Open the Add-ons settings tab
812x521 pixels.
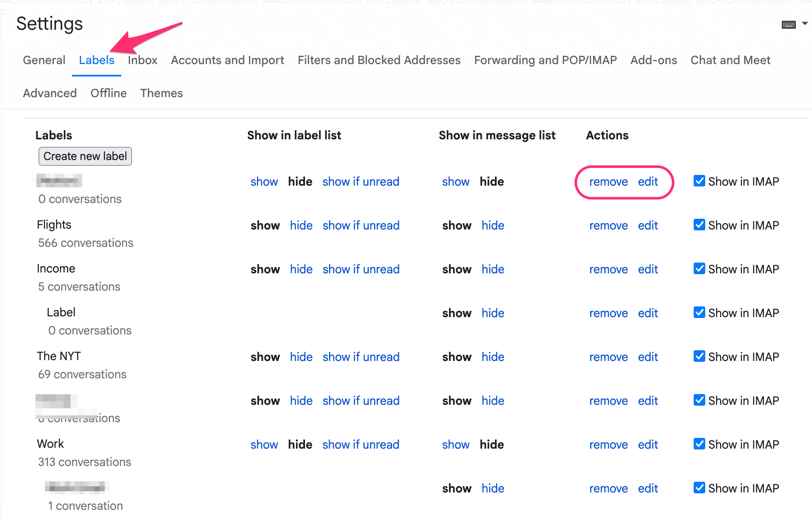653,60
